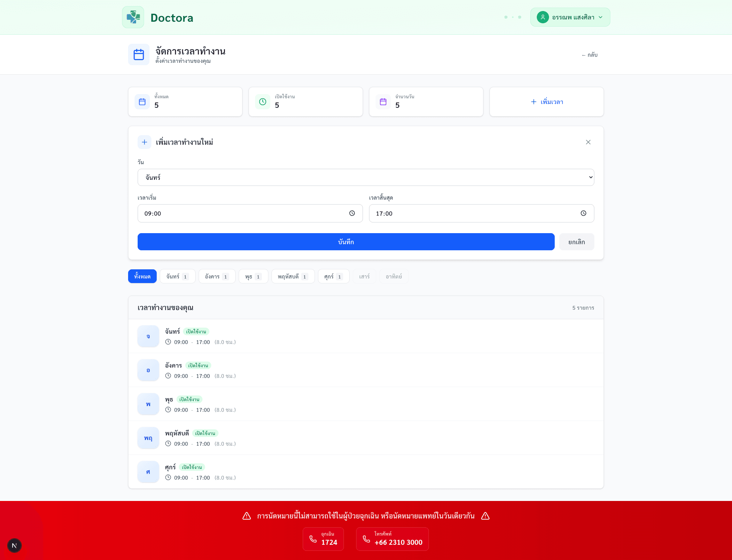This screenshot has width=732, height=560.
Task: Click the Monday day badge in list
Action: [x=148, y=336]
